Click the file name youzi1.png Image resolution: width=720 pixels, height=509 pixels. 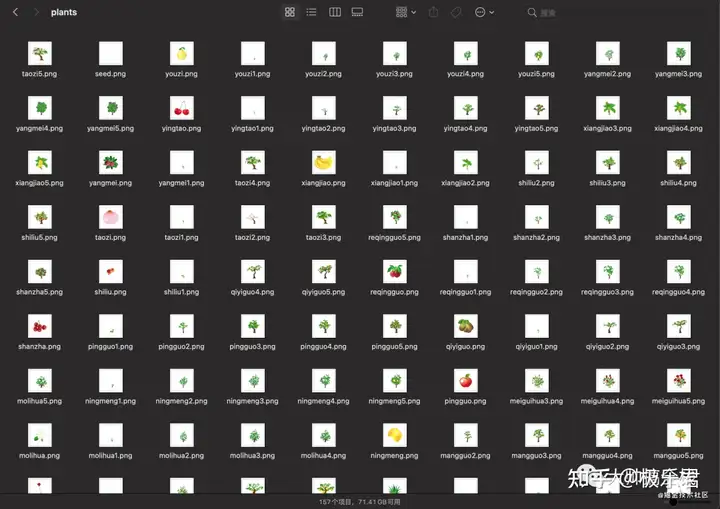253,74
